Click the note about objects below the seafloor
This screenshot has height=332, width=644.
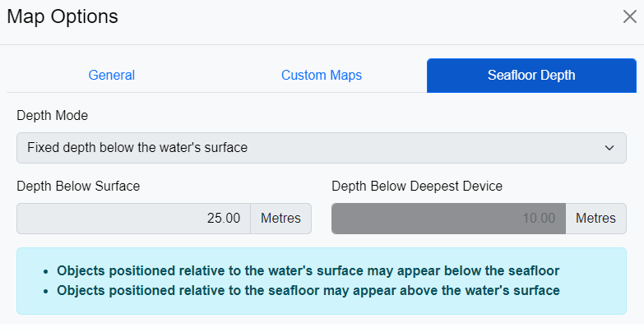click(313, 270)
